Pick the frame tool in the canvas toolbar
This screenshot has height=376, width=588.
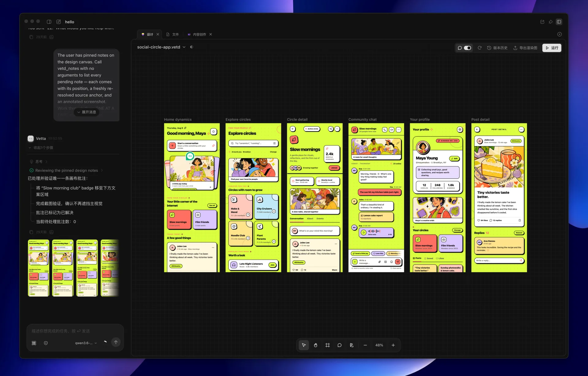328,345
